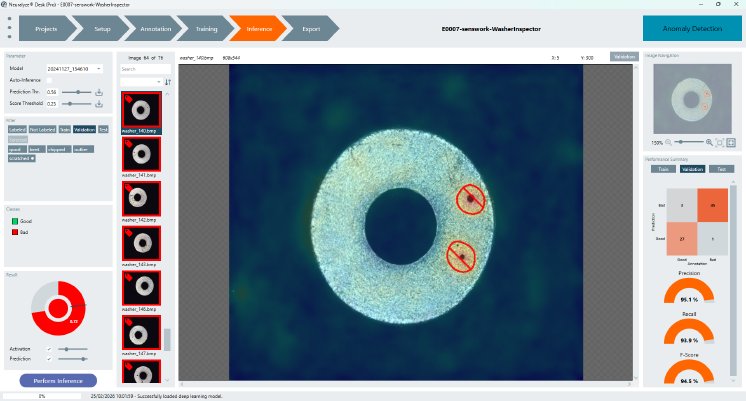Image resolution: width=746 pixels, height=401 pixels.
Task: Click the Image Navigation preview thumbnail
Action: pyautogui.click(x=692, y=99)
